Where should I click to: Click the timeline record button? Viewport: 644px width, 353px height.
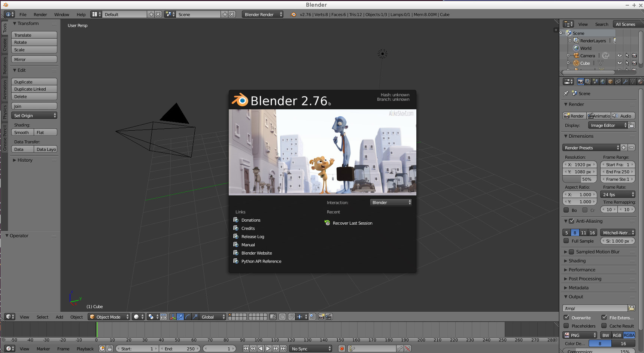click(341, 349)
